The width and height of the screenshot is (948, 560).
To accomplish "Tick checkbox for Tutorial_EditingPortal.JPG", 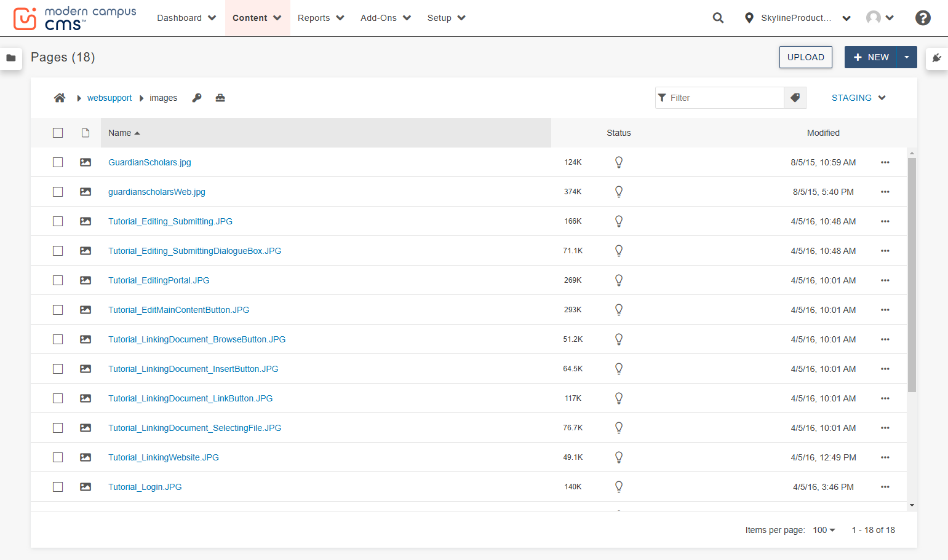I will pos(58,280).
